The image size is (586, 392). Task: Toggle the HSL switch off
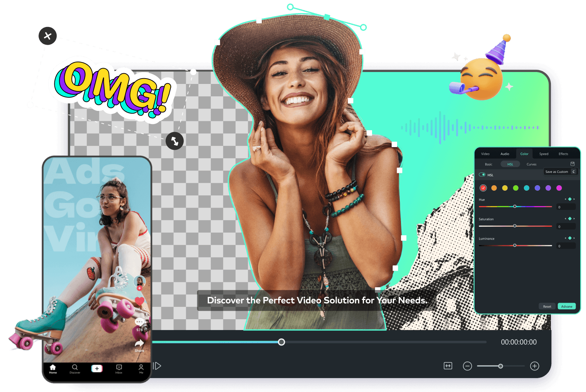[482, 174]
